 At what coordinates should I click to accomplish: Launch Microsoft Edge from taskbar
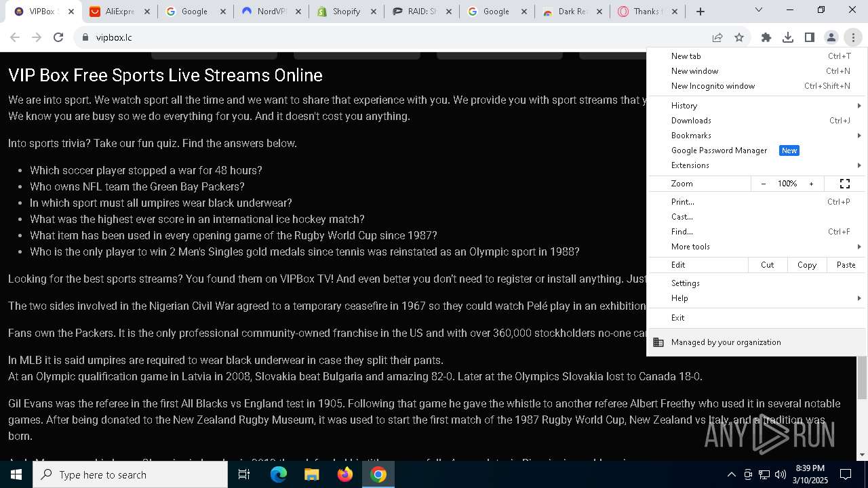coord(279,474)
